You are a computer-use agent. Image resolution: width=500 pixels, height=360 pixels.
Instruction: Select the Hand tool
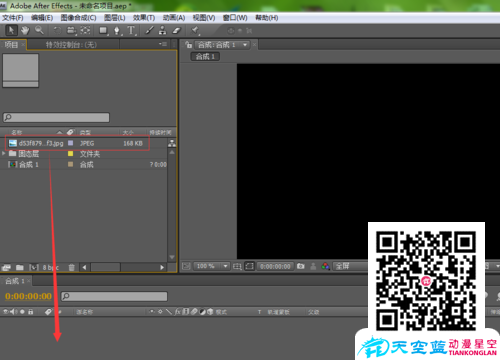[x=25, y=31]
